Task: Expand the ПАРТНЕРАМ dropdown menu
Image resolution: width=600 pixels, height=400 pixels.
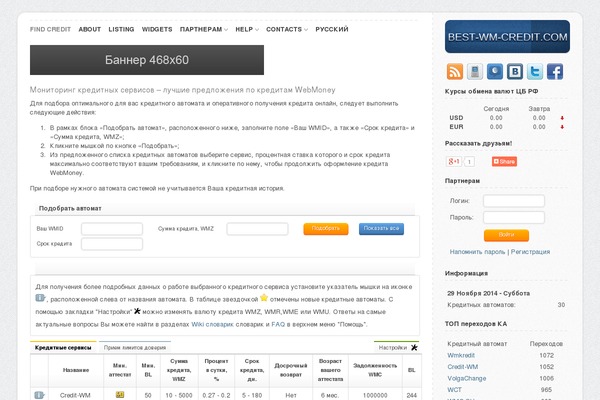Action: point(204,29)
